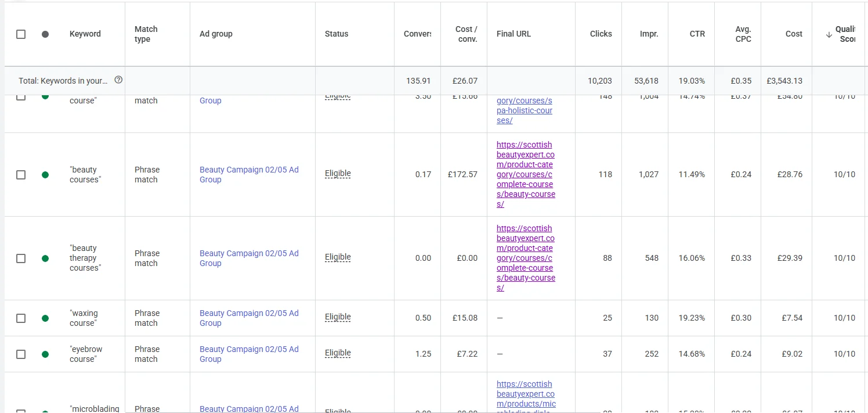
Task: Click Eligible status in "beauty therapy courses" row
Action: 338,257
